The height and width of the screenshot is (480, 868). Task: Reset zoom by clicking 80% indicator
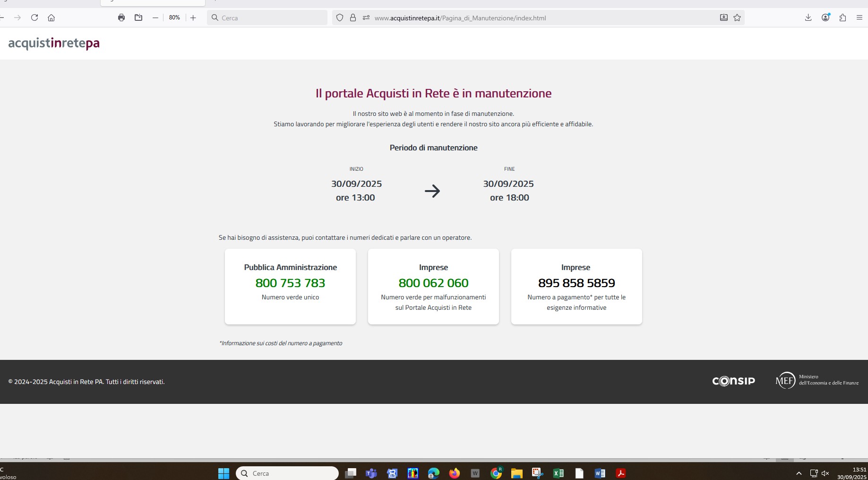tap(174, 17)
